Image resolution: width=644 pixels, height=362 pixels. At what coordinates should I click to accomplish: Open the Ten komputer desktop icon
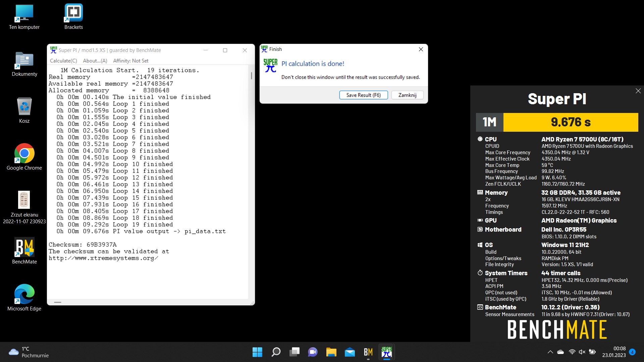24,17
